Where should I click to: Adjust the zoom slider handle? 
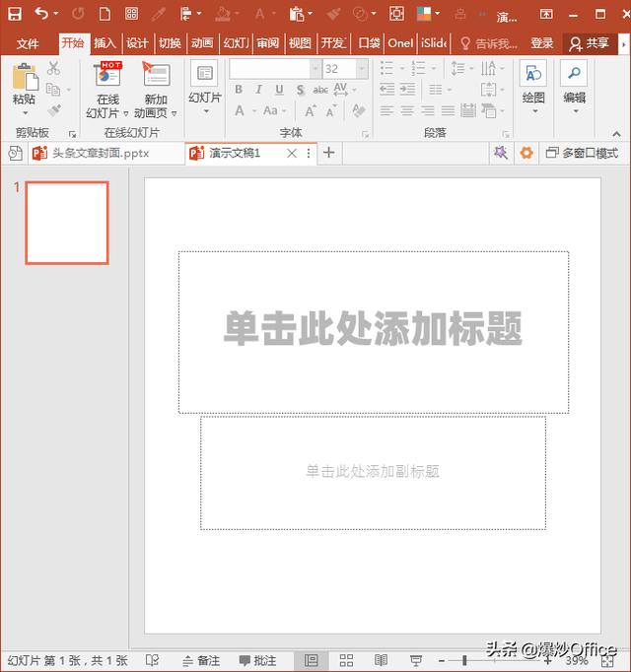click(x=464, y=660)
